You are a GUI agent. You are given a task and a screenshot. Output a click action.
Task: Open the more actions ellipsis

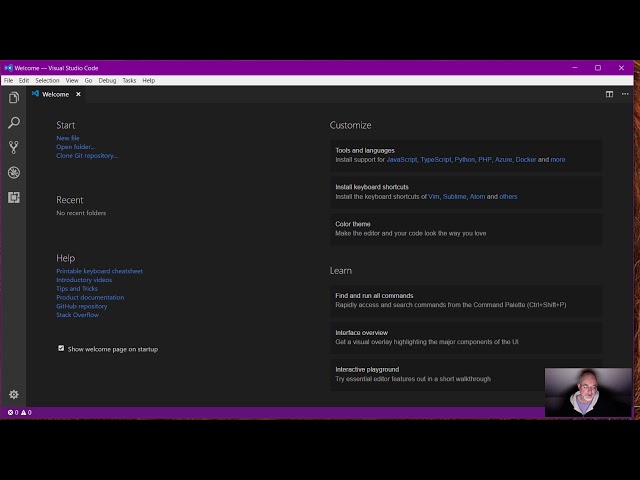[x=625, y=94]
